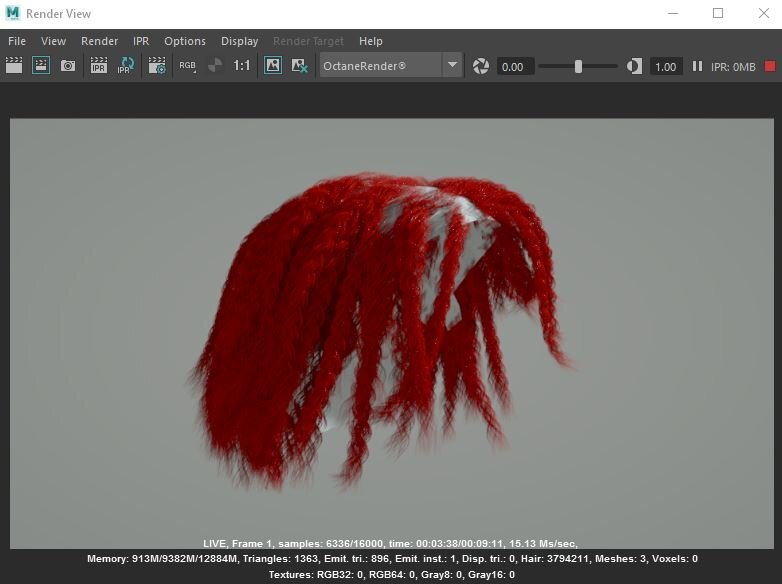
Task: Expand the Display menu
Action: (x=239, y=41)
